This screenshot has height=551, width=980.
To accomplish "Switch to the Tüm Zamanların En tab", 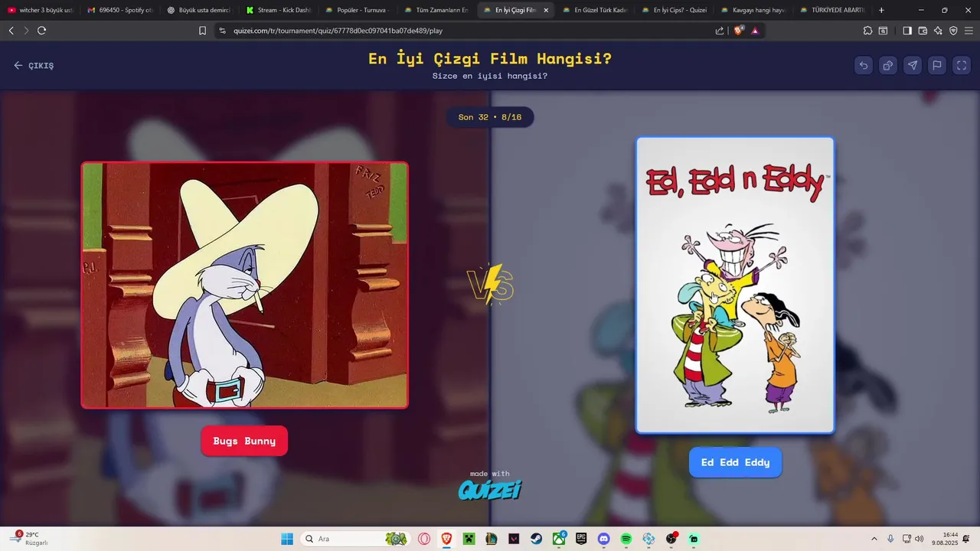I will click(x=437, y=10).
